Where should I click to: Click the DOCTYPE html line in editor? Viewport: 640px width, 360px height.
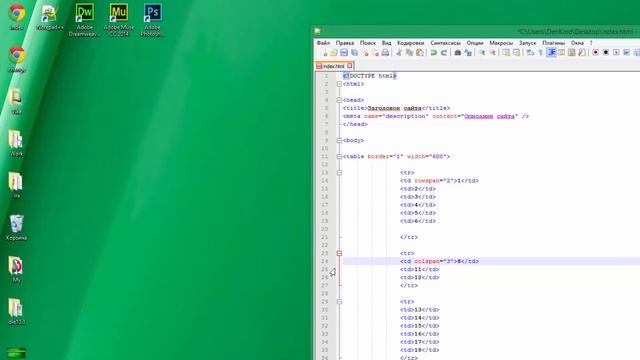click(370, 76)
